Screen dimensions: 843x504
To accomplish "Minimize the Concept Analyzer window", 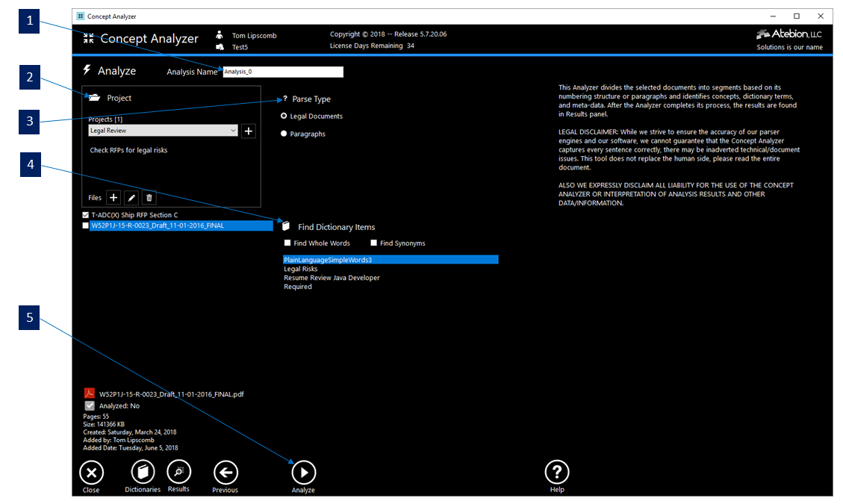I will click(773, 16).
